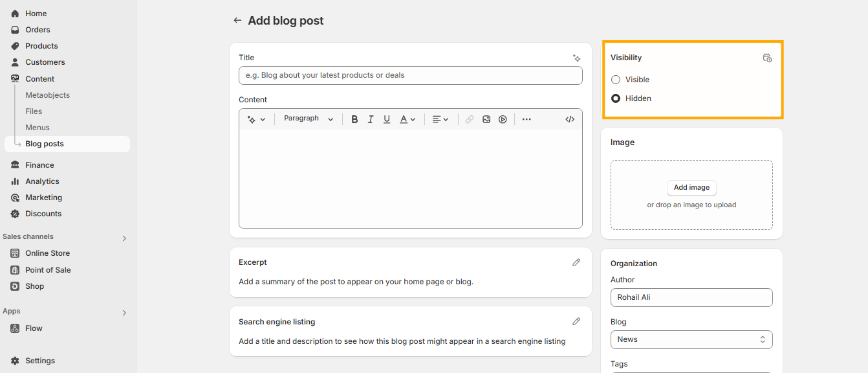Apply underline formatting in editor
This screenshot has width=868, height=373.
click(387, 119)
